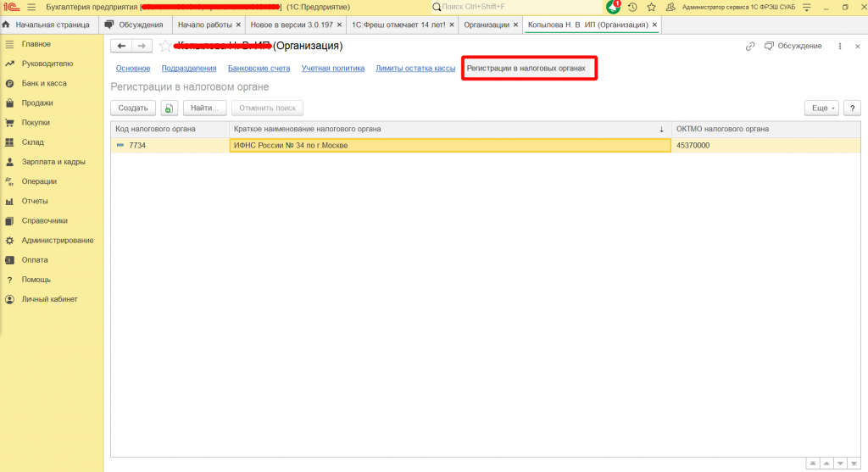Image resolution: width=868 pixels, height=472 pixels.
Task: Close the Начало работы tab
Action: tap(238, 25)
